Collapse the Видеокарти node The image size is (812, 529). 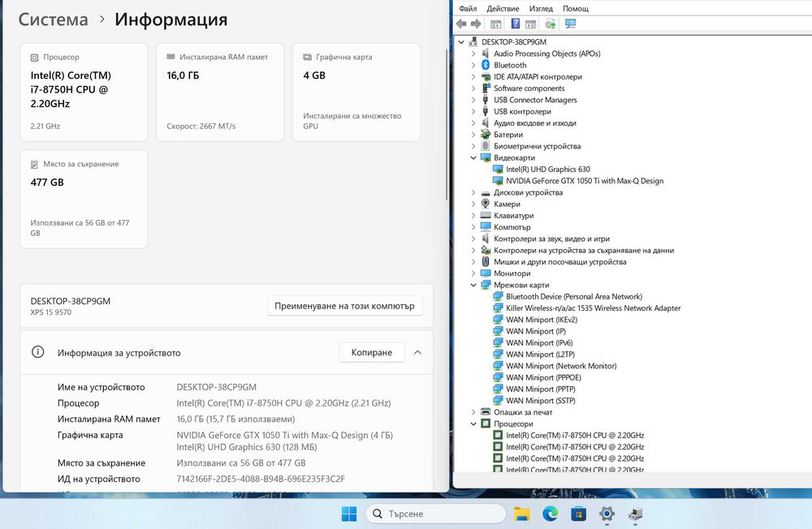coord(473,158)
